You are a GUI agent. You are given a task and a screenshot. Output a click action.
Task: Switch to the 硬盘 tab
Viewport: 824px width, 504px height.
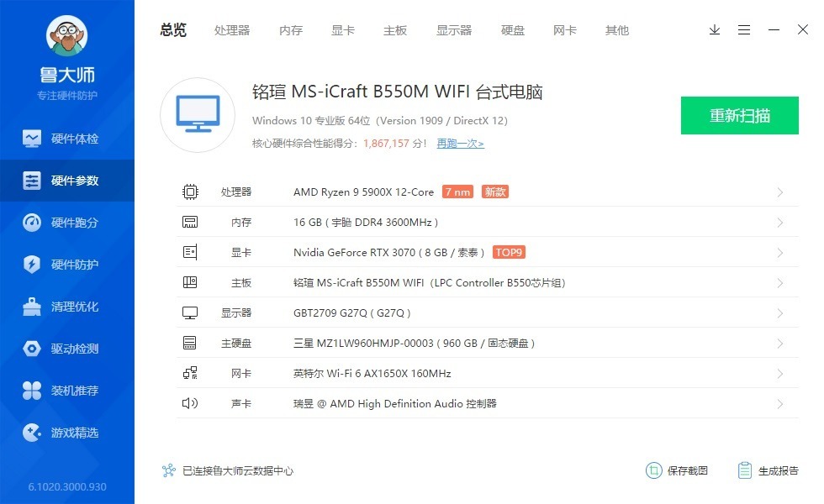pyautogui.click(x=512, y=30)
